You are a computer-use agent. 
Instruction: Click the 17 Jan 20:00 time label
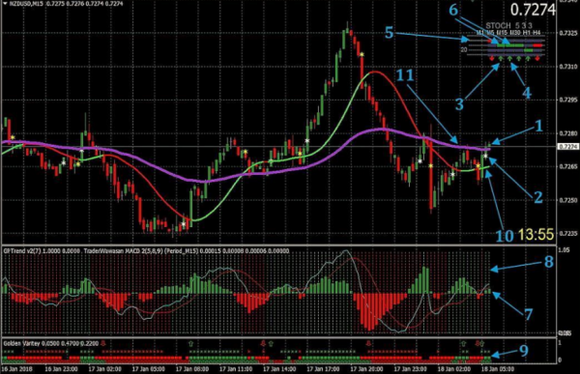(x=367, y=369)
